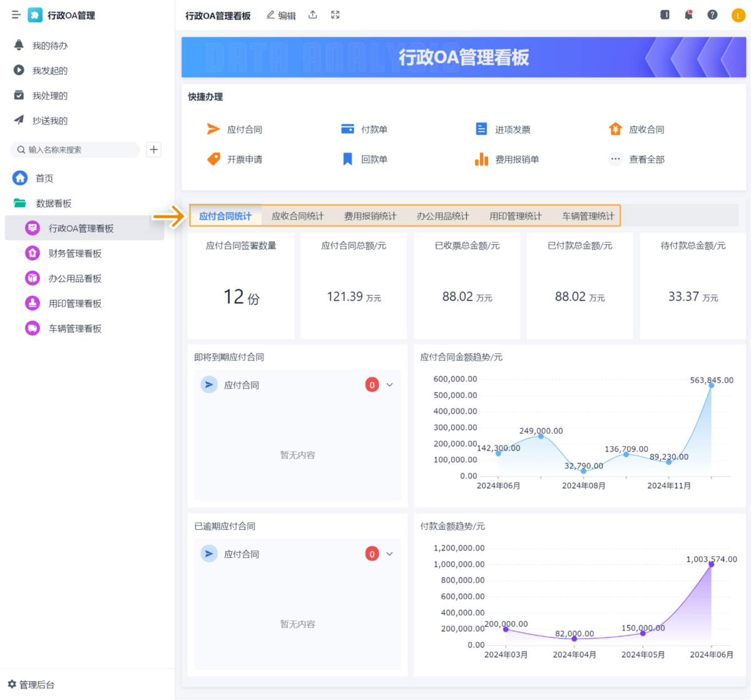
Task: Focus the 输入名称来搜索 search field
Action: [75, 150]
